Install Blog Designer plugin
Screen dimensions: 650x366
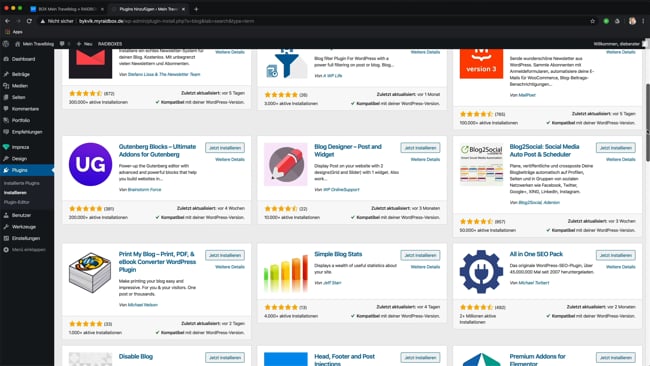pyautogui.click(x=420, y=148)
